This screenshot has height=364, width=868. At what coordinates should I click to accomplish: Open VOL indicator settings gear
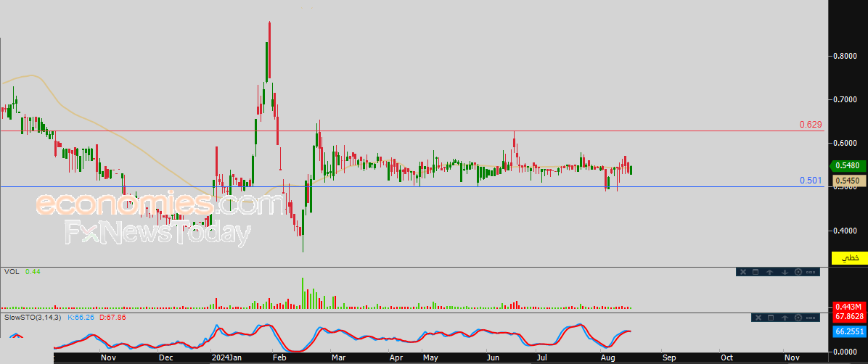[x=798, y=272]
